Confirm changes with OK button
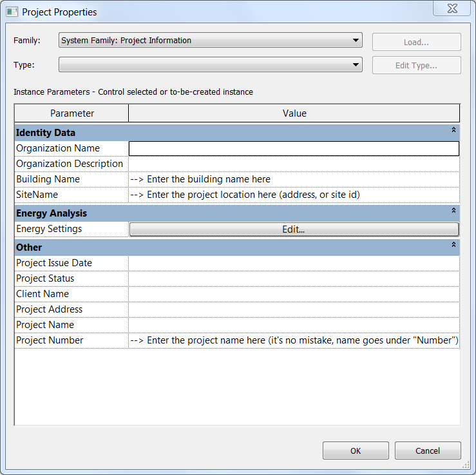The height and width of the screenshot is (475, 476). coord(356,451)
